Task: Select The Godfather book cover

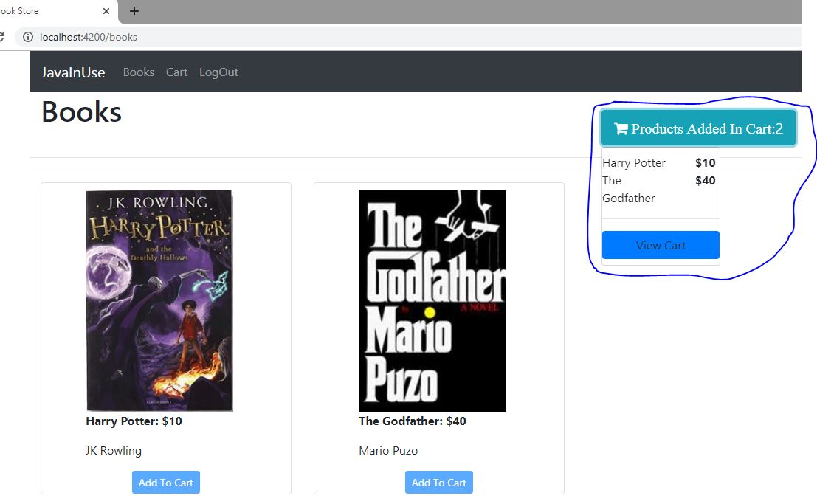Action: (x=432, y=301)
